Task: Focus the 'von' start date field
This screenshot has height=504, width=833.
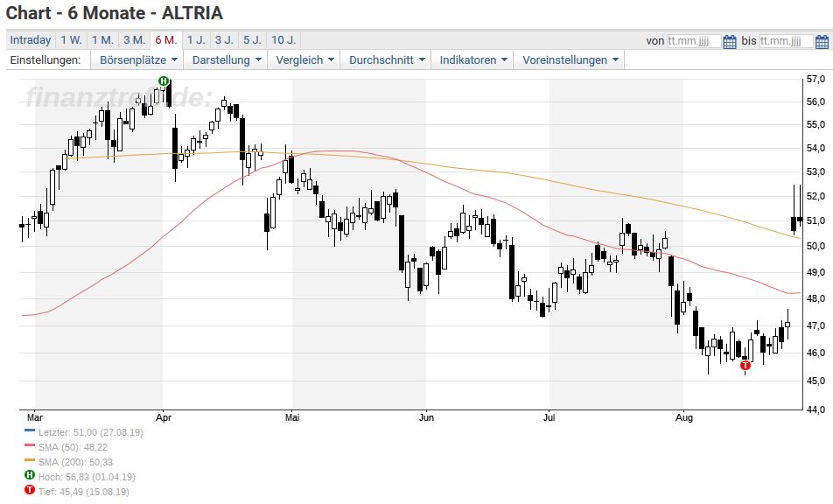Action: click(x=695, y=41)
